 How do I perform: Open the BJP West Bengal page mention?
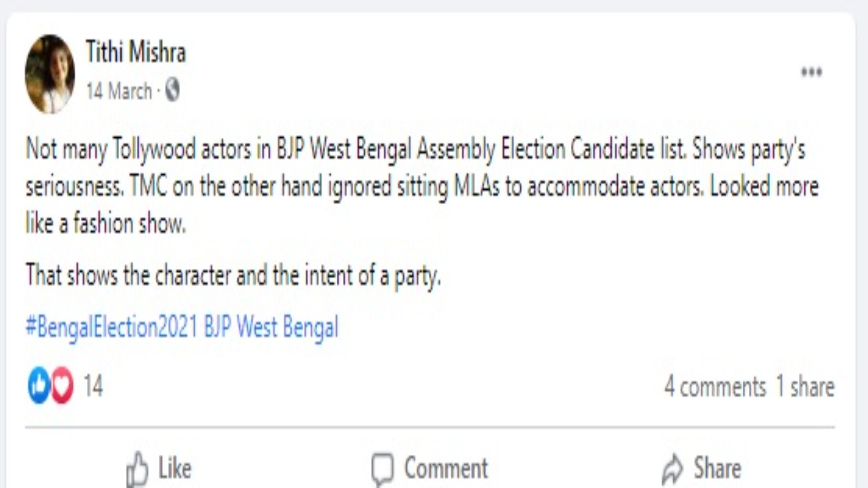tap(271, 327)
